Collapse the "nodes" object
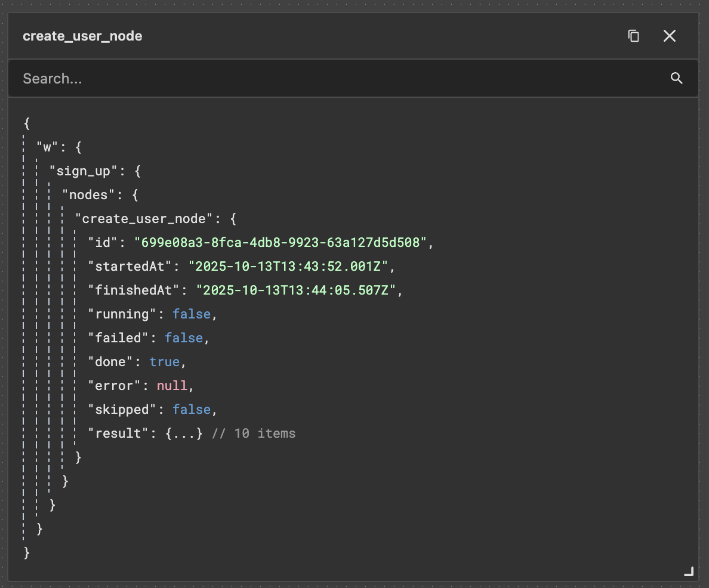 135,195
